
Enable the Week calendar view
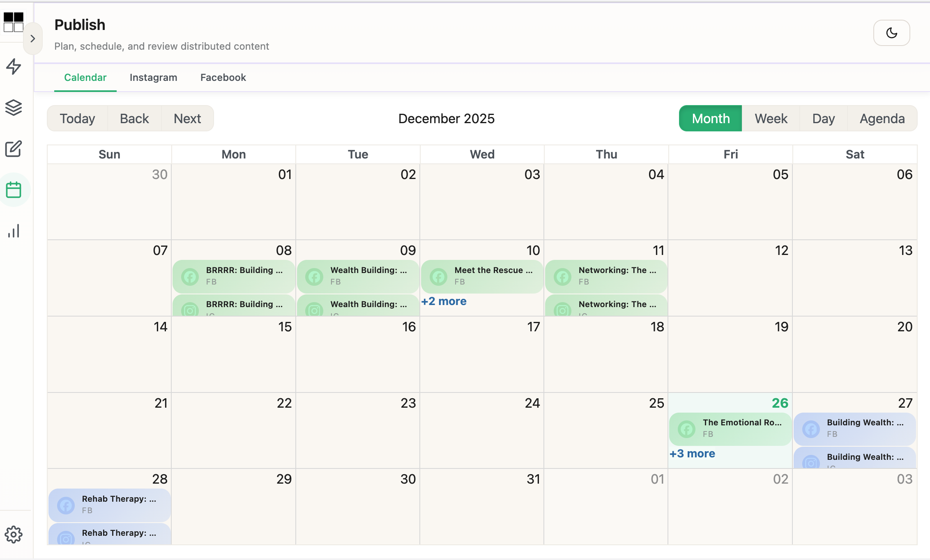[x=771, y=118]
